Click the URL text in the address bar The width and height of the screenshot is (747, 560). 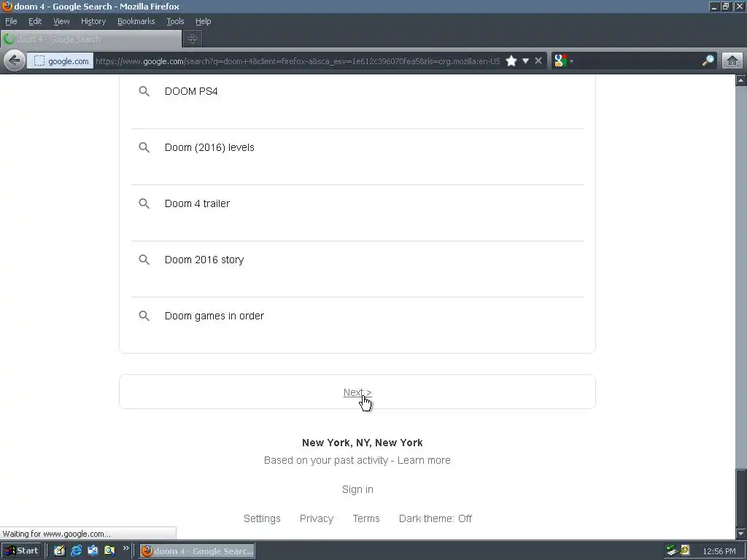point(298,61)
